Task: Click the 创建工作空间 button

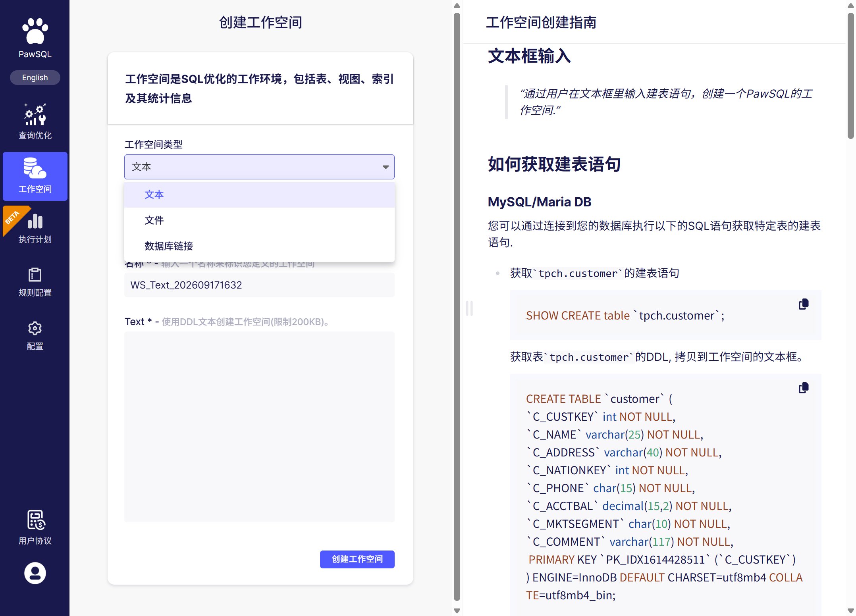Action: (x=357, y=559)
